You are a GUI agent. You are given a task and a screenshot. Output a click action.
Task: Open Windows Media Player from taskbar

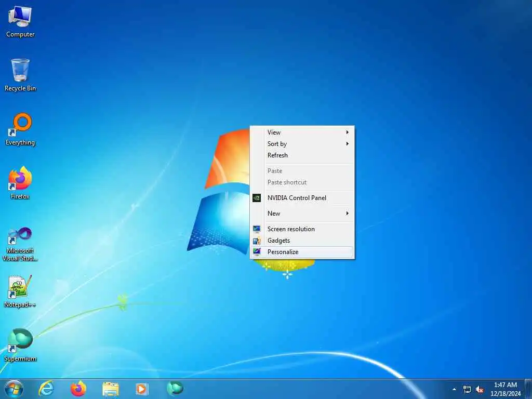pos(141,389)
